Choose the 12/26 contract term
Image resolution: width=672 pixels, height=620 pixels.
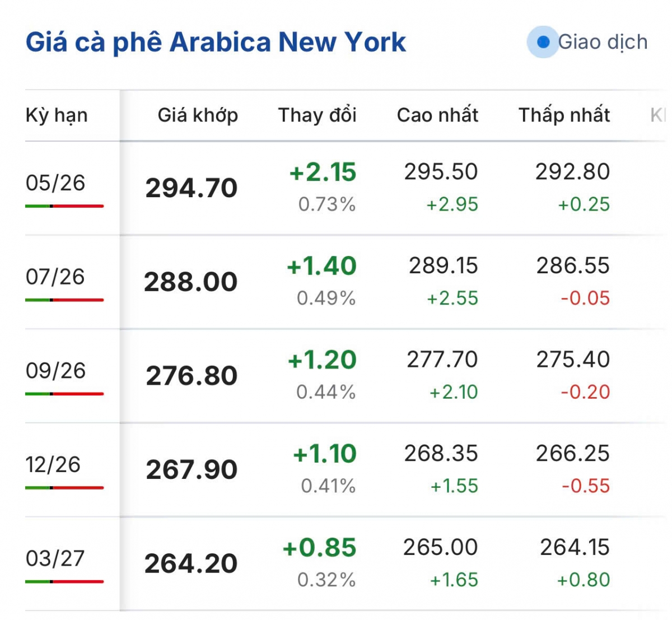coord(53,465)
